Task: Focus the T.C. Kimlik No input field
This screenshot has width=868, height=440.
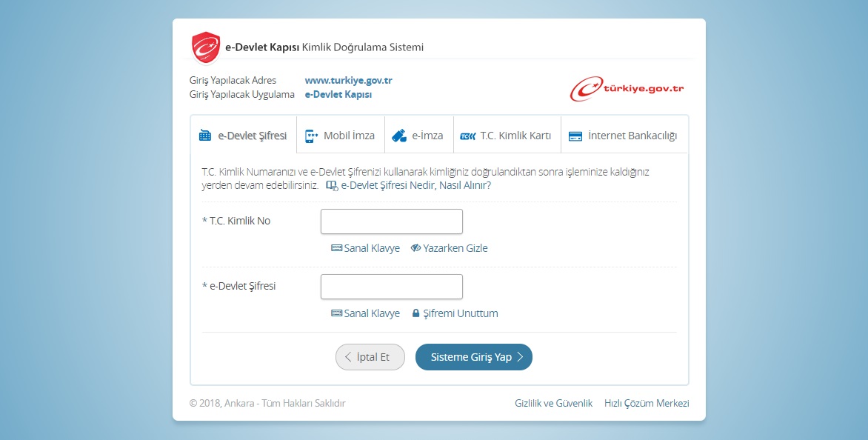Action: [x=391, y=221]
